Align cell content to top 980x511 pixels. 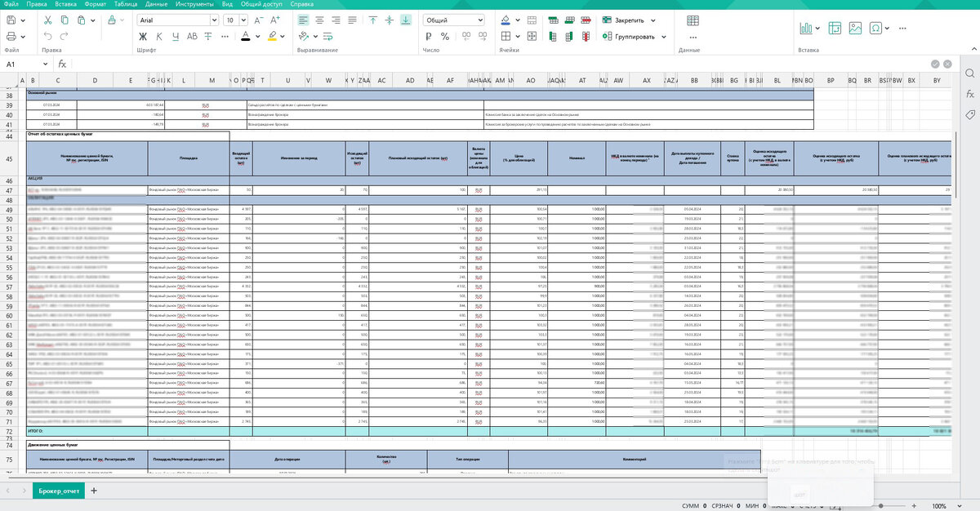point(372,20)
